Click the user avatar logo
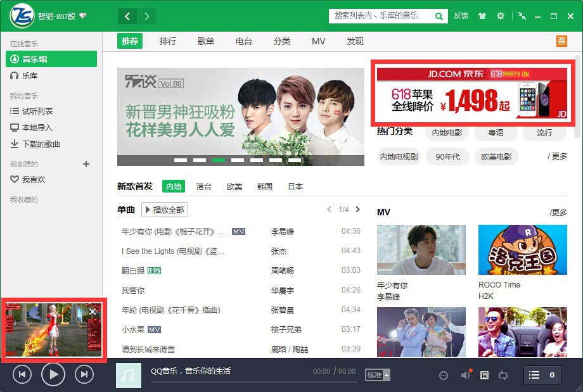 click(22, 16)
